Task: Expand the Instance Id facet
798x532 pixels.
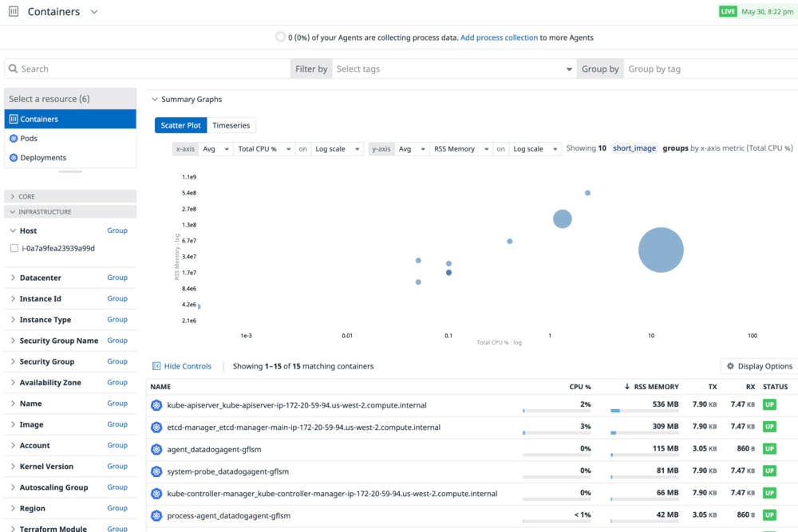Action: pos(14,298)
